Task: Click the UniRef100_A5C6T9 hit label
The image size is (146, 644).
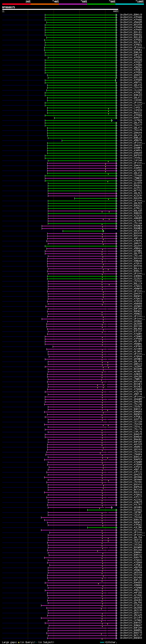Action: [131, 231]
